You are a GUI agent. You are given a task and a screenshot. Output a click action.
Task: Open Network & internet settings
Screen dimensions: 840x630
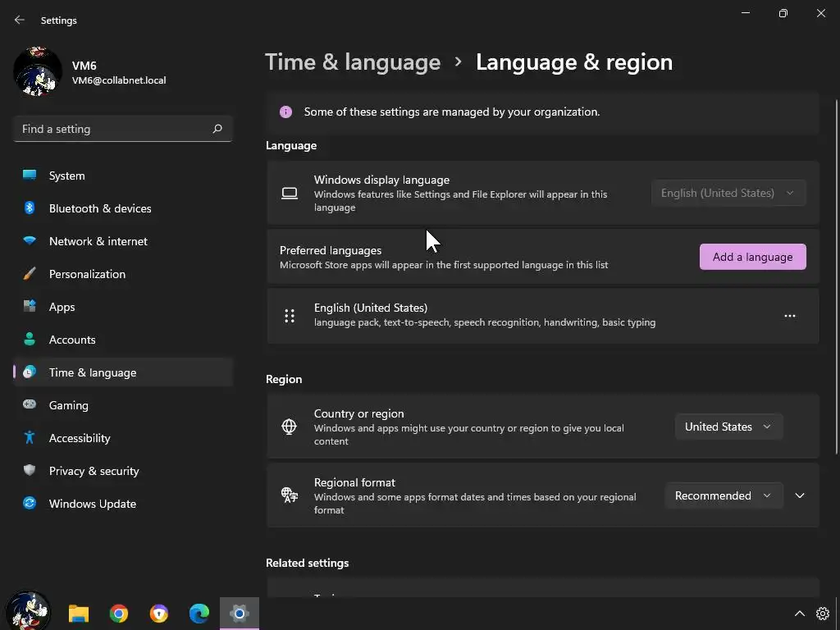123,241
